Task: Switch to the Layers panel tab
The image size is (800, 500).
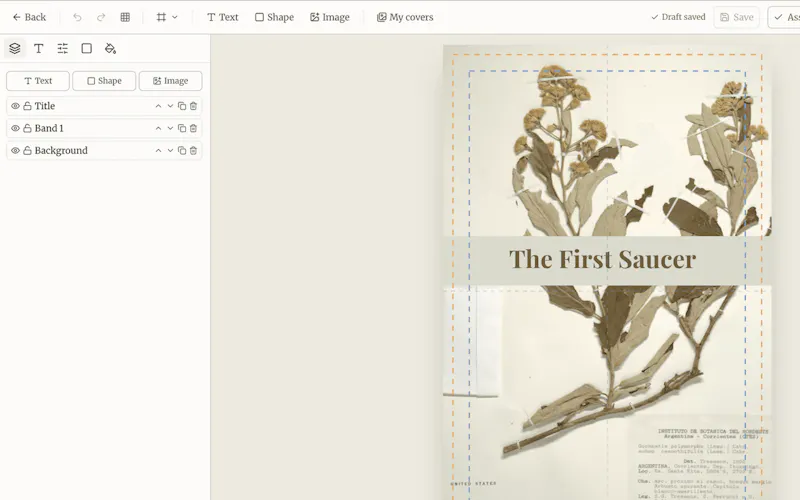Action: (15, 48)
